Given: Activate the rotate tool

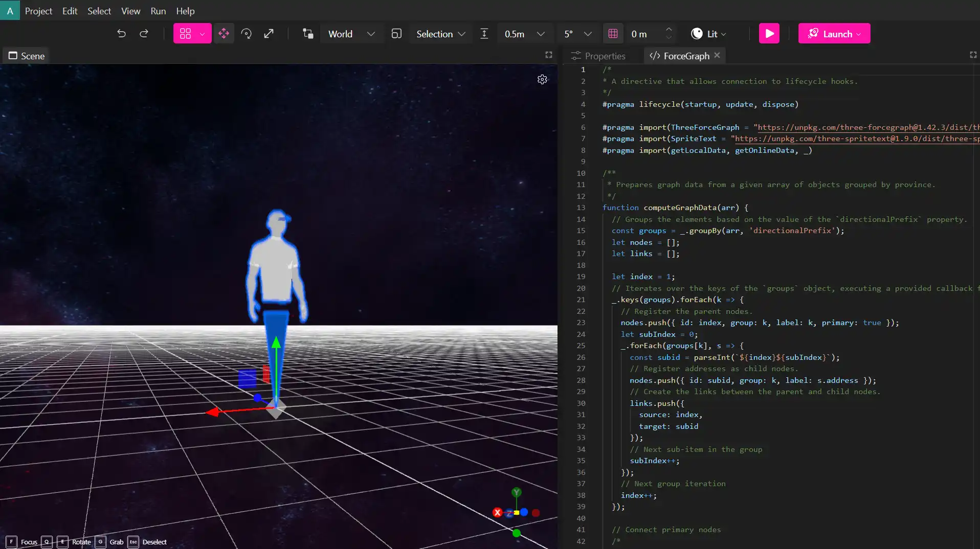Looking at the screenshot, I should click(246, 34).
